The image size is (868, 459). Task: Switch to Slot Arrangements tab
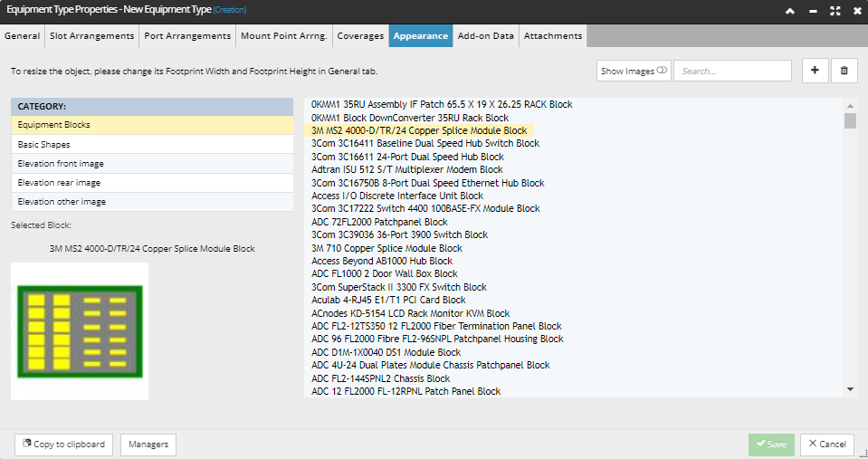coord(92,35)
